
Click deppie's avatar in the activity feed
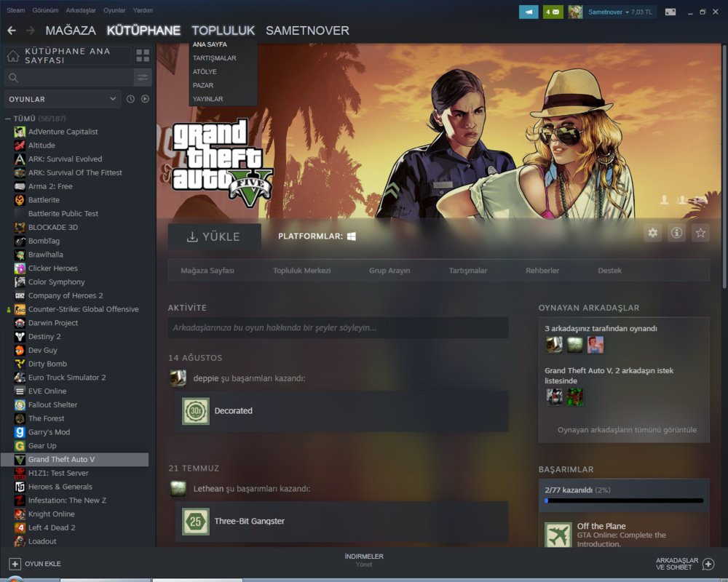[x=178, y=378]
